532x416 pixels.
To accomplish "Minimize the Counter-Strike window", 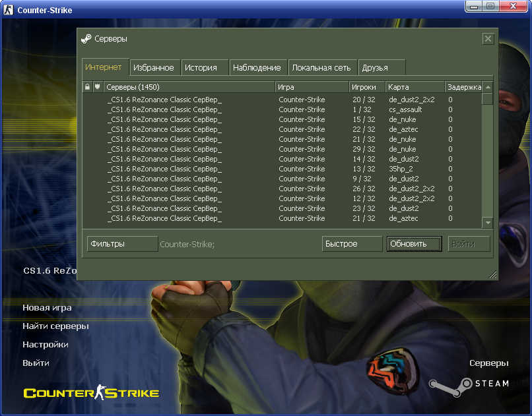I will [x=474, y=7].
